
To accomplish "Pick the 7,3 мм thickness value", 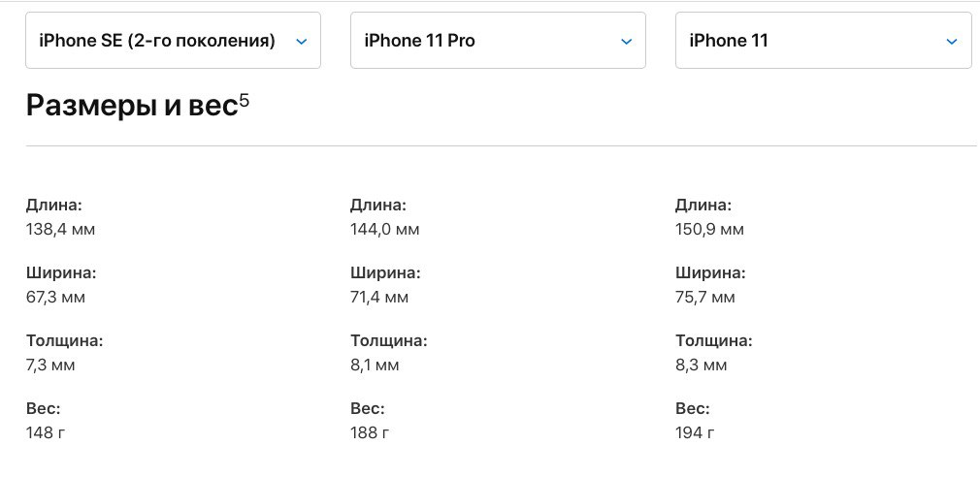I will (50, 366).
